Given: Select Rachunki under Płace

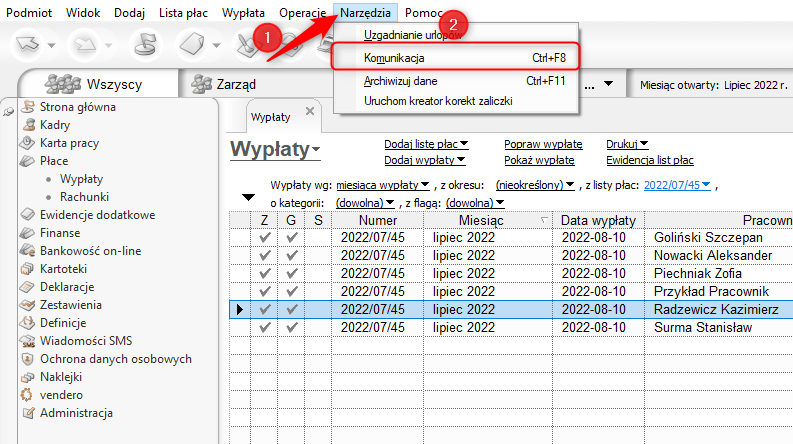Looking at the screenshot, I should (84, 197).
